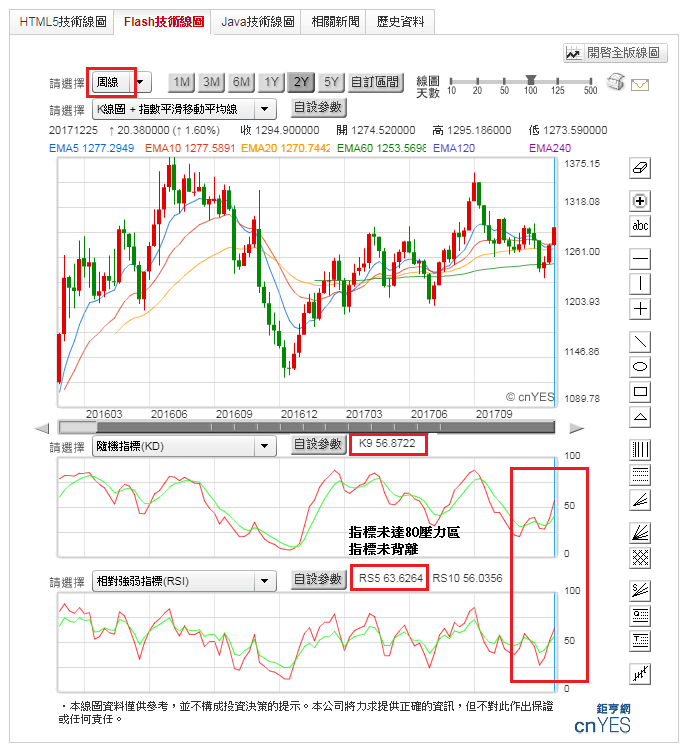This screenshot has width=690, height=749.
Task: Select the abc text annotation tool
Action: tap(639, 225)
